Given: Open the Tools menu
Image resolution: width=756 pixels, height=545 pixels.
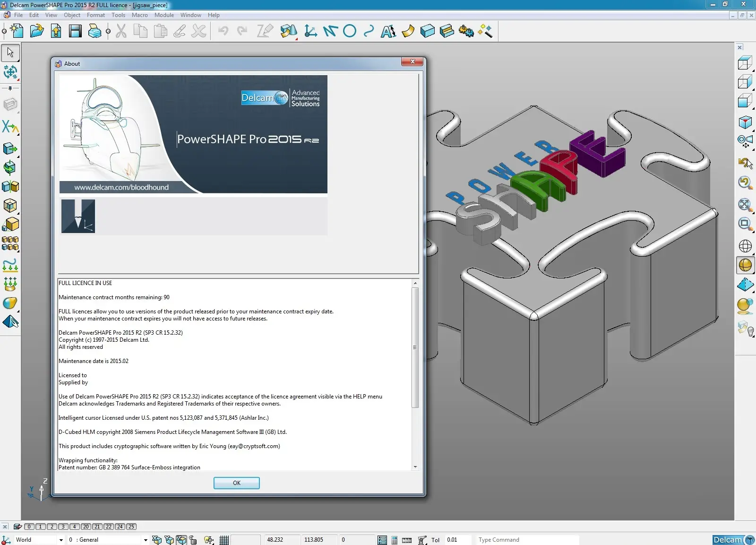Looking at the screenshot, I should coord(118,15).
